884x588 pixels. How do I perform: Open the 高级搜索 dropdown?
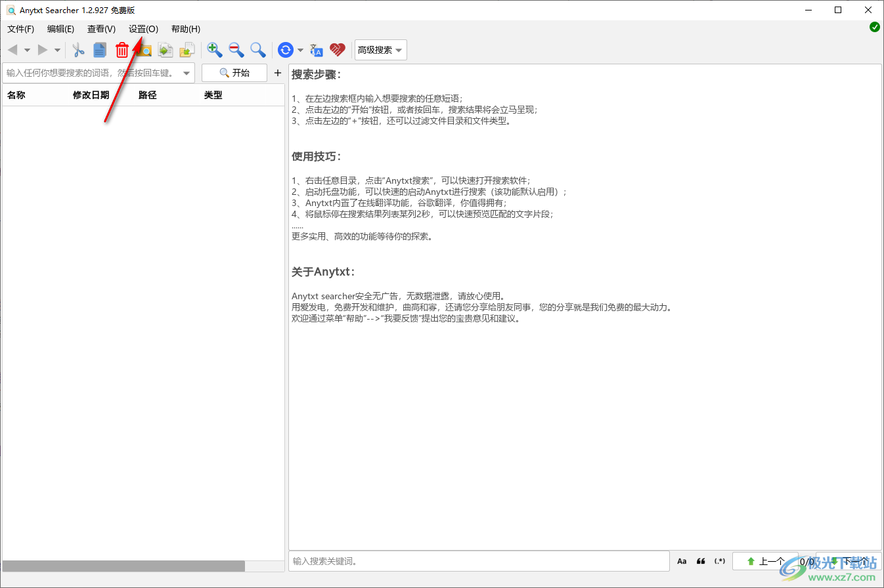click(x=380, y=50)
